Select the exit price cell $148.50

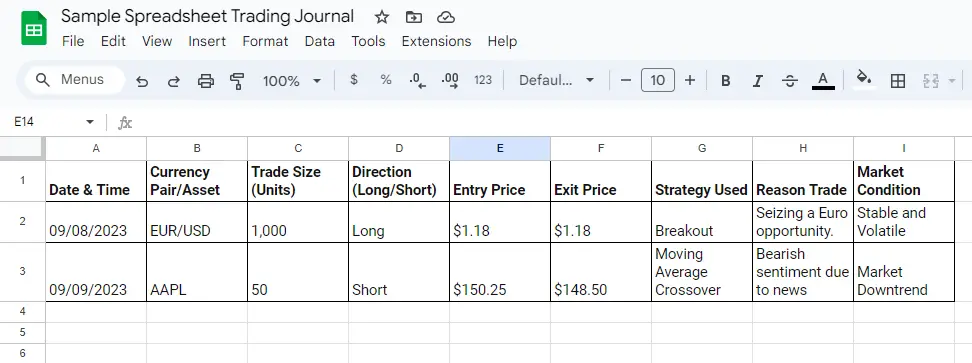tap(601, 272)
